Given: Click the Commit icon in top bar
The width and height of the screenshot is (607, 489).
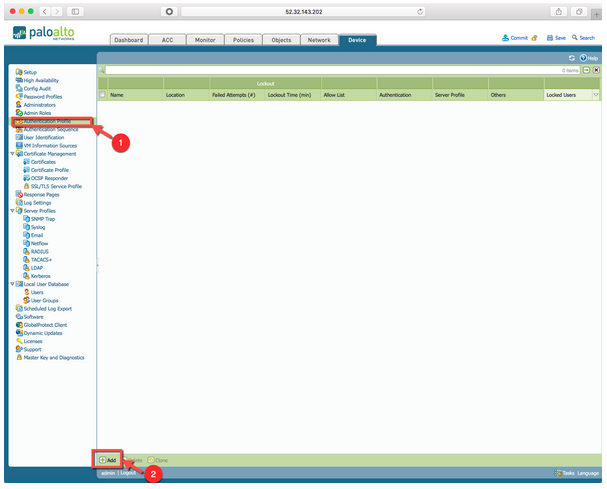Looking at the screenshot, I should click(x=505, y=37).
